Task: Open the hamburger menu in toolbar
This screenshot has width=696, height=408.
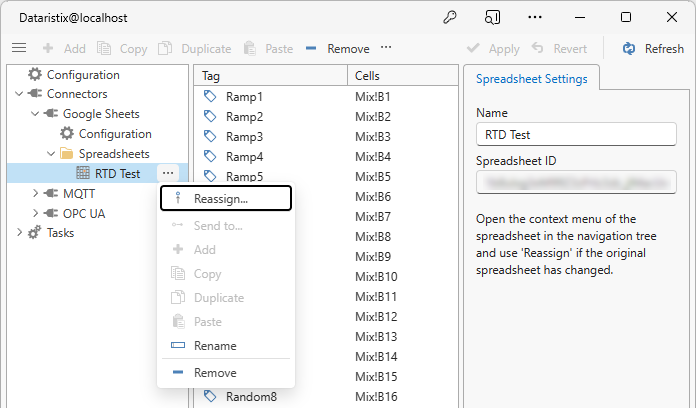Action: [x=19, y=48]
